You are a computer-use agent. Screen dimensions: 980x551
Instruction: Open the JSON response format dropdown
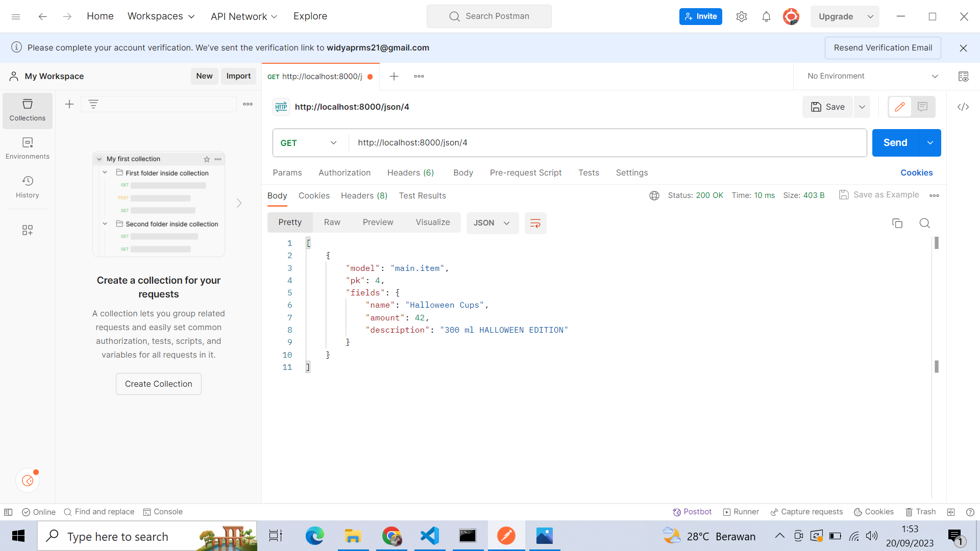point(492,223)
